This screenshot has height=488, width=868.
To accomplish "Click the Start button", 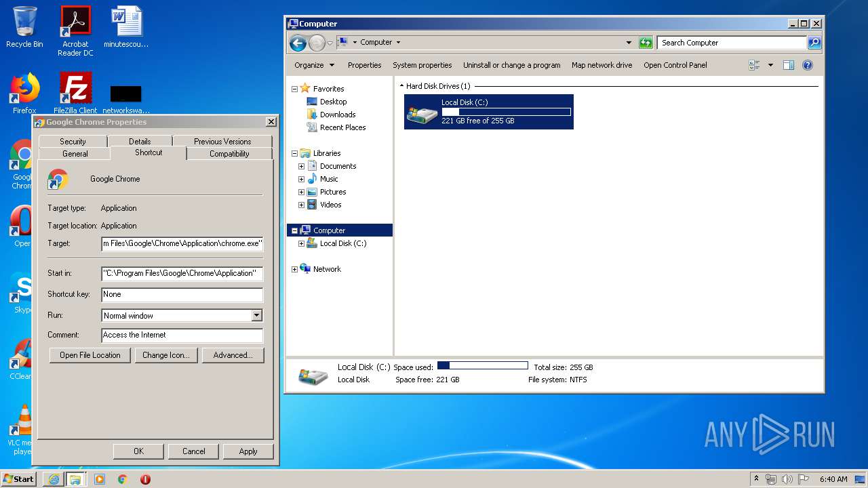I will (x=19, y=479).
